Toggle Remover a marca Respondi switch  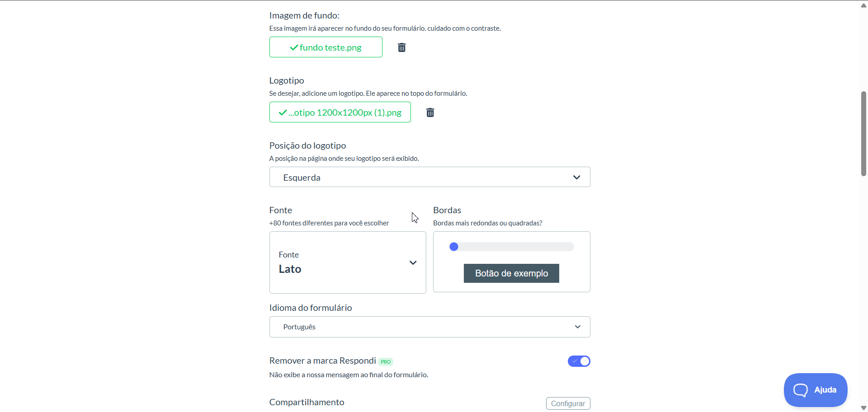579,361
